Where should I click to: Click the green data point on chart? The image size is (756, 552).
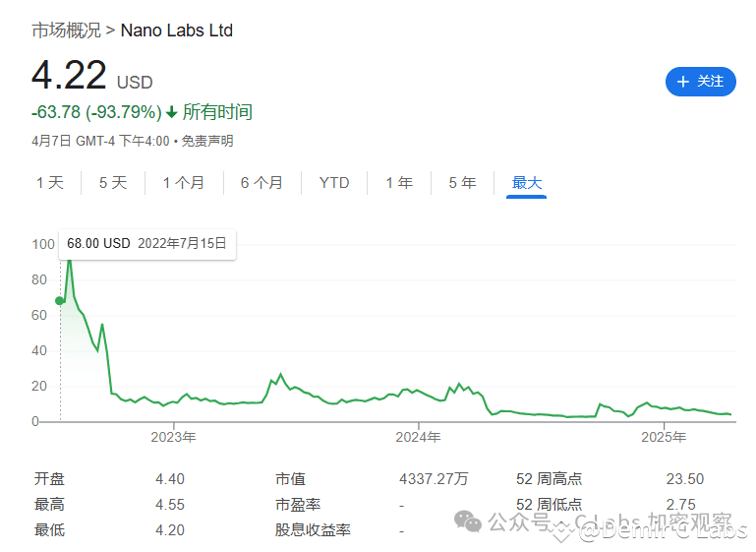(60, 301)
